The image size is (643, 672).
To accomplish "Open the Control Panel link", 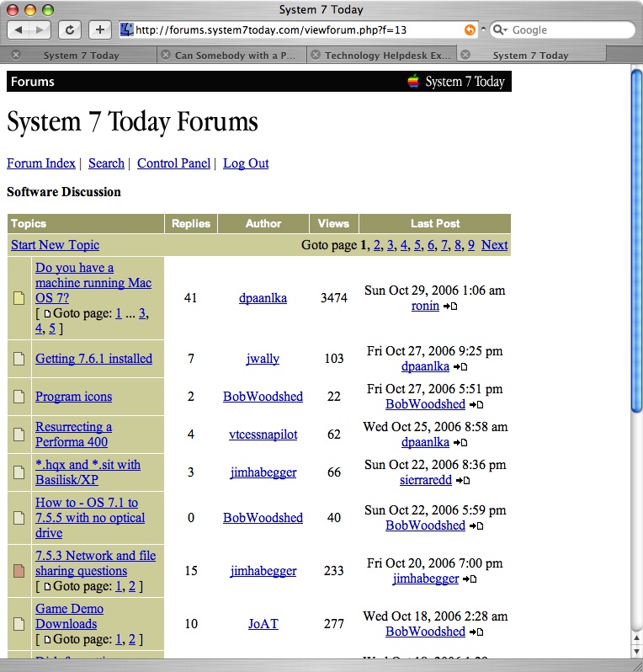I will click(174, 163).
